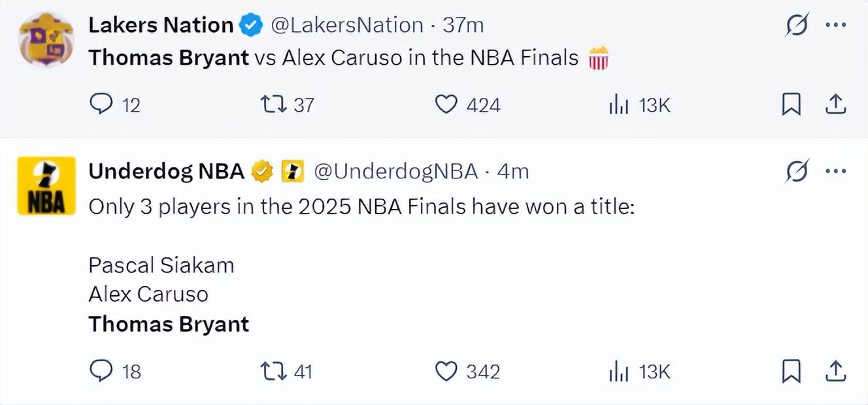This screenshot has width=868, height=405.
Task: Reply to the Lakers Nation tweet
Action: pyautogui.click(x=101, y=105)
